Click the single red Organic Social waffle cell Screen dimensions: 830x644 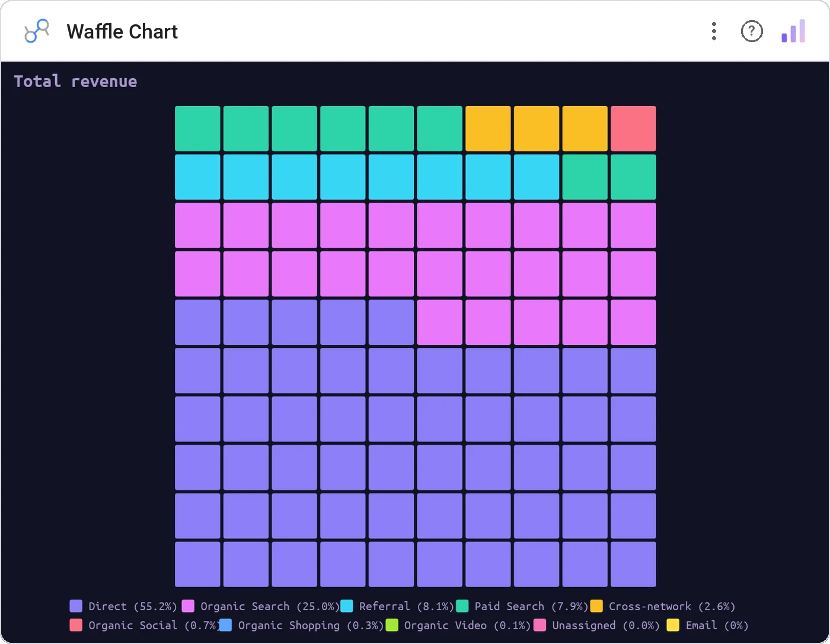tap(633, 129)
